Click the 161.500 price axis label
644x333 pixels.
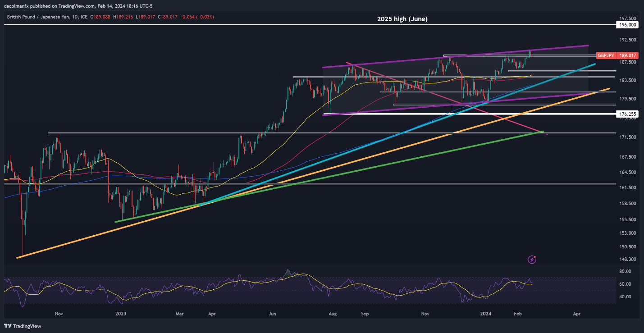627,187
